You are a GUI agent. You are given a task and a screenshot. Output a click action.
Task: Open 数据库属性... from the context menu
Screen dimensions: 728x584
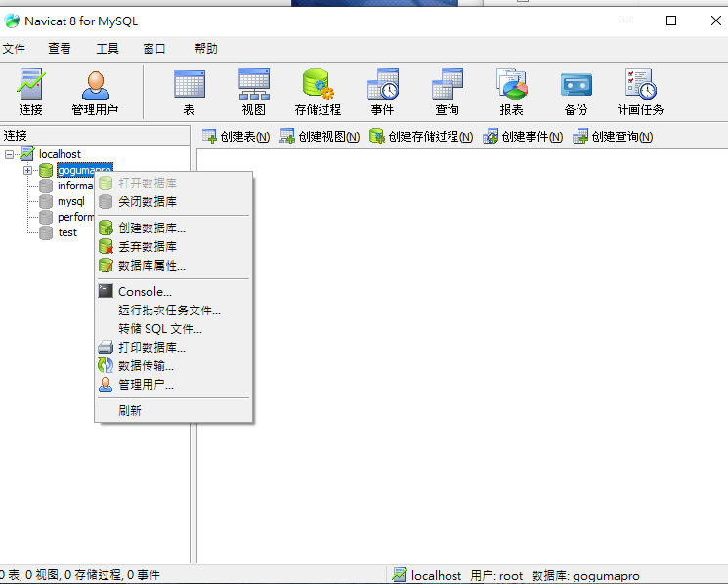(174, 266)
